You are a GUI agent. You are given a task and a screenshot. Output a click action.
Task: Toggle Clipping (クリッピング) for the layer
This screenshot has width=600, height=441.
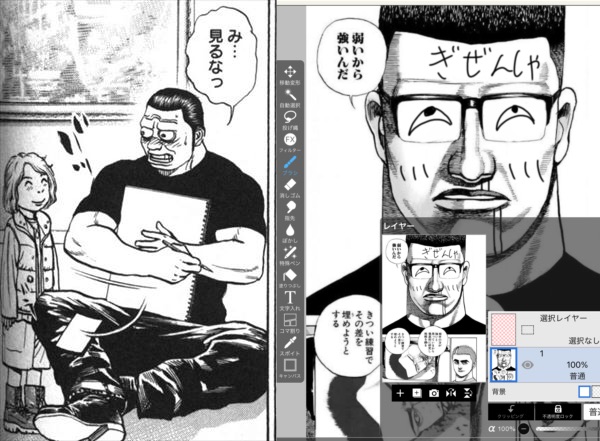(x=510, y=412)
